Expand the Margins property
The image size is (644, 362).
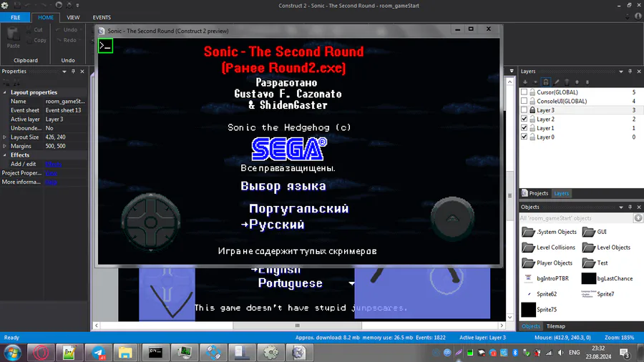click(x=4, y=146)
